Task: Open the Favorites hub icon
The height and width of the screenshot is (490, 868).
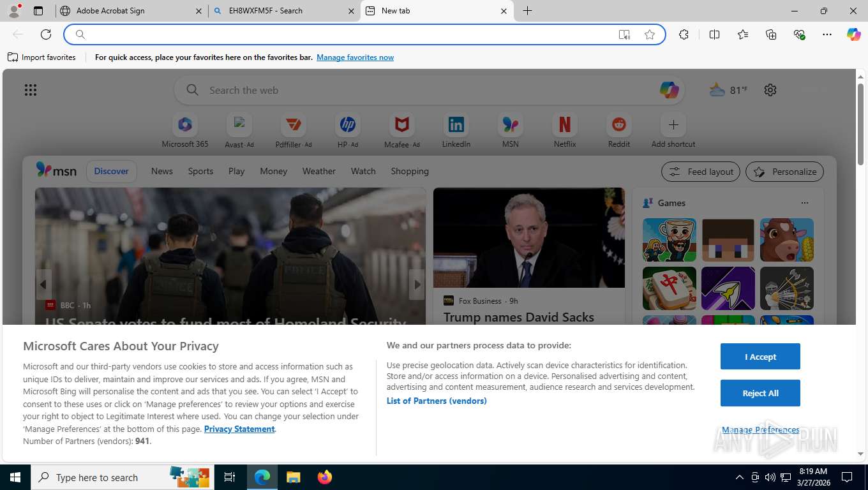Action: pyautogui.click(x=743, y=34)
